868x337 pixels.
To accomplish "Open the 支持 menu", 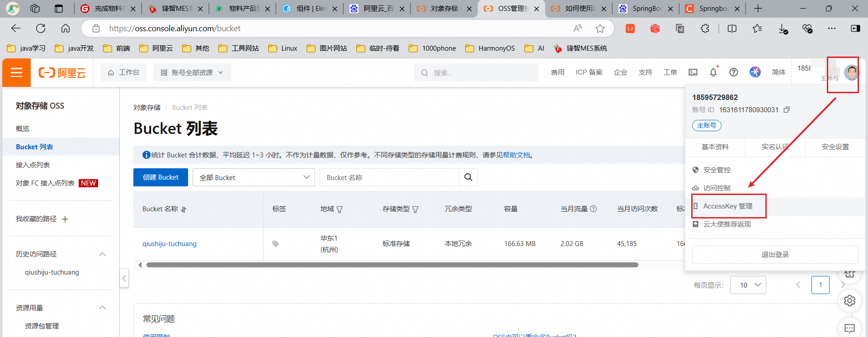I will tap(645, 72).
